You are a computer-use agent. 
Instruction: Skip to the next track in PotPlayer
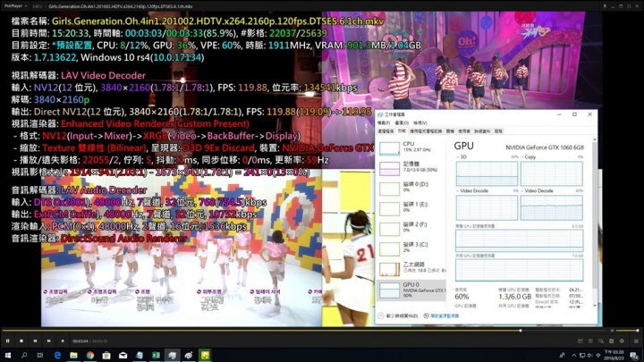coord(49,341)
